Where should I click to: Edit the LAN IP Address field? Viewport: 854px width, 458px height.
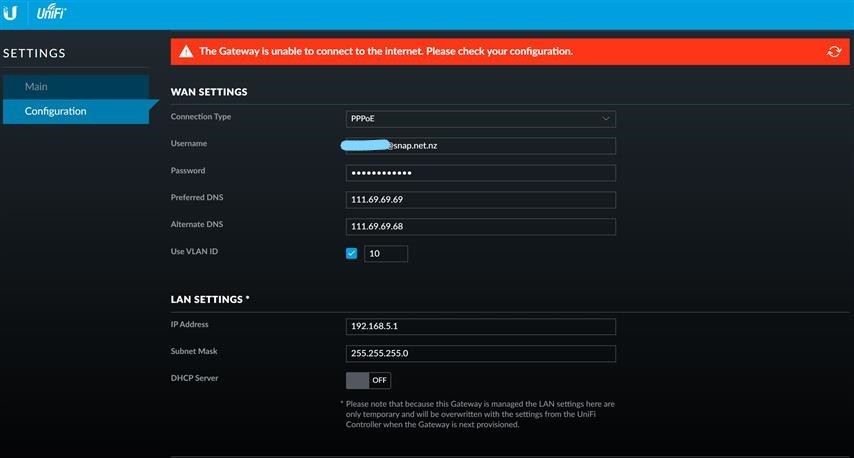pyautogui.click(x=480, y=326)
